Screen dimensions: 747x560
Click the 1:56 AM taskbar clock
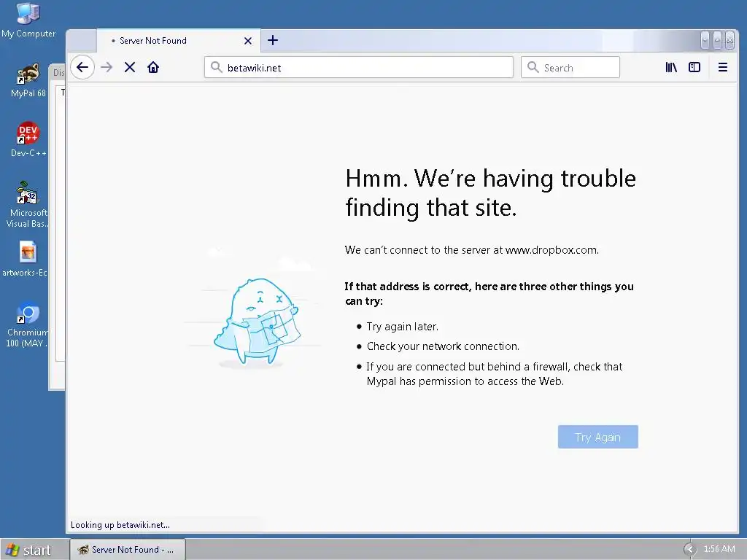(x=719, y=549)
